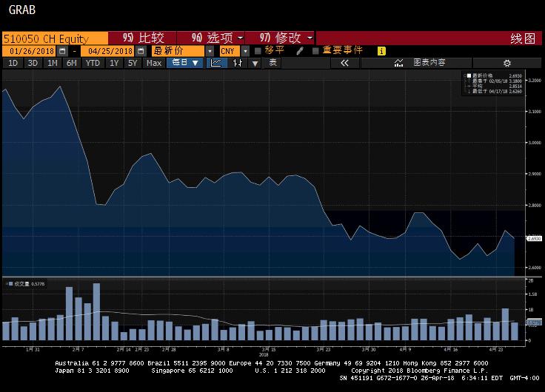Click the yellow info icon
Screen dimensions: 545x392
381,51
